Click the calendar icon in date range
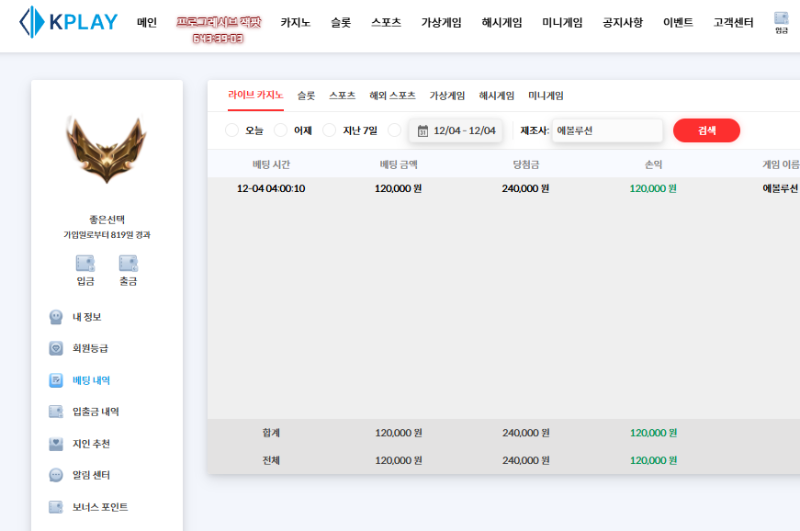 [x=423, y=131]
